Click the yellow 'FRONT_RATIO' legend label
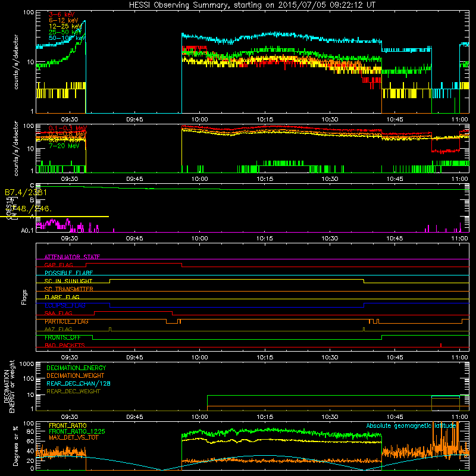 (68, 425)
